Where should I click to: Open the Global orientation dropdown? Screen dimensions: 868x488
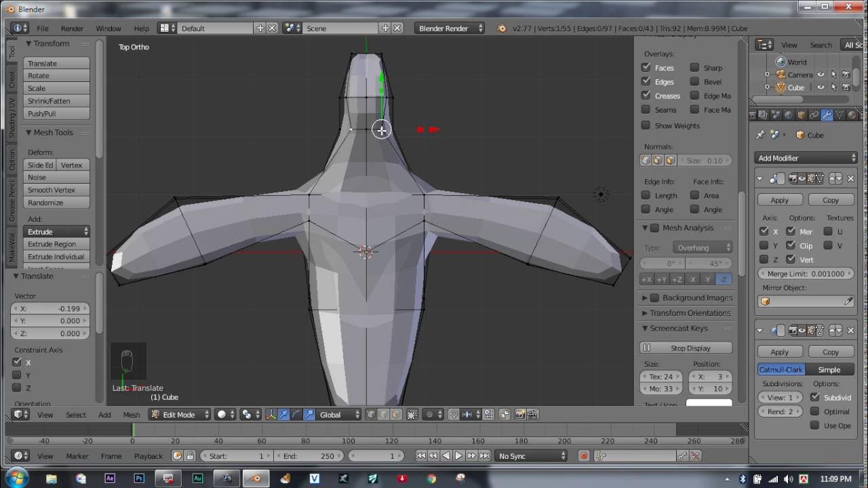(339, 415)
